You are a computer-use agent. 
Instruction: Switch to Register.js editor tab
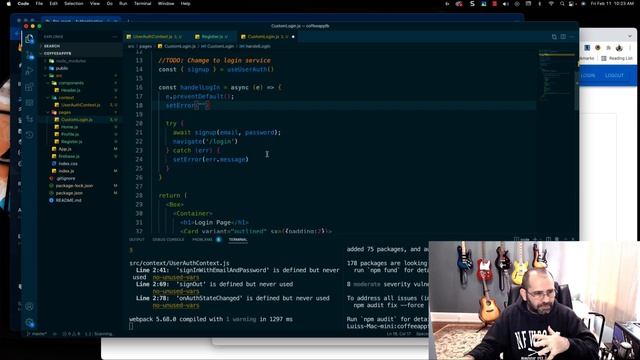(x=212, y=37)
